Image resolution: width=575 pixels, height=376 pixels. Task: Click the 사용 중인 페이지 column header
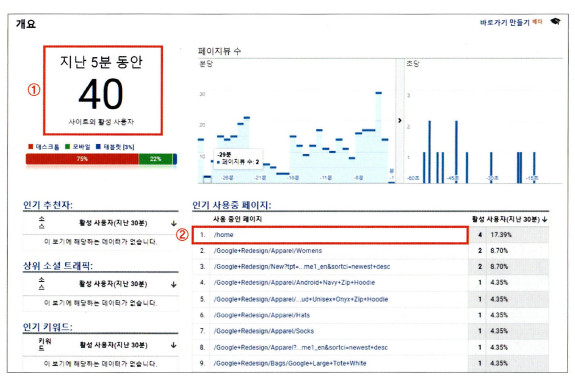point(237,219)
